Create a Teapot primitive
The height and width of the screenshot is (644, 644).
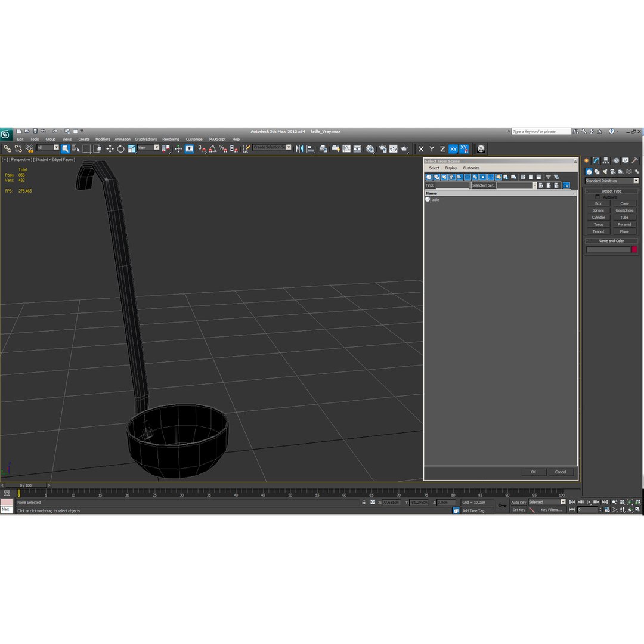click(598, 231)
